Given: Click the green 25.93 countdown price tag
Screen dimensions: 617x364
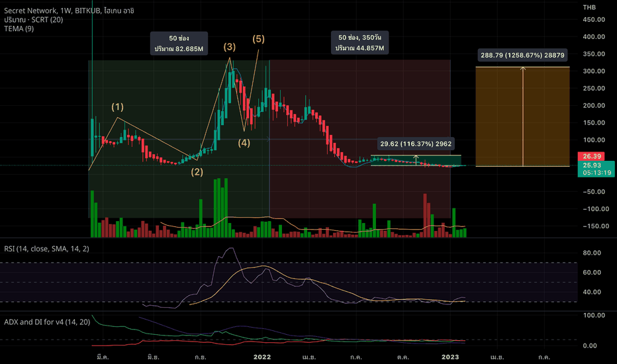Looking at the screenshot, I should pos(596,169).
